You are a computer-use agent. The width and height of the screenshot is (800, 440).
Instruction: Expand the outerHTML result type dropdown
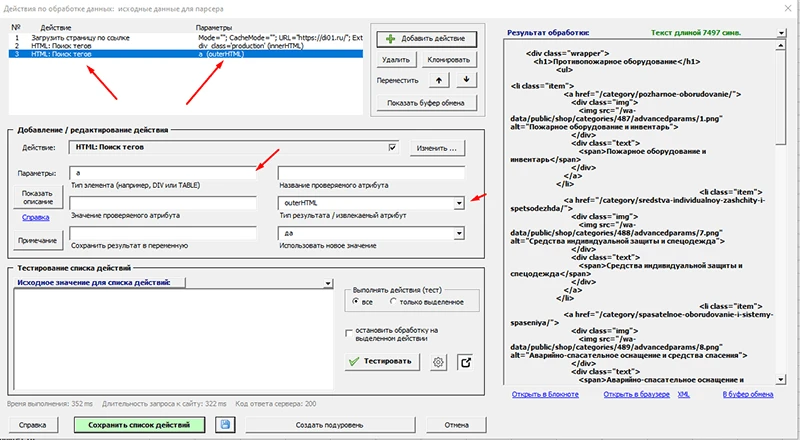click(x=459, y=203)
